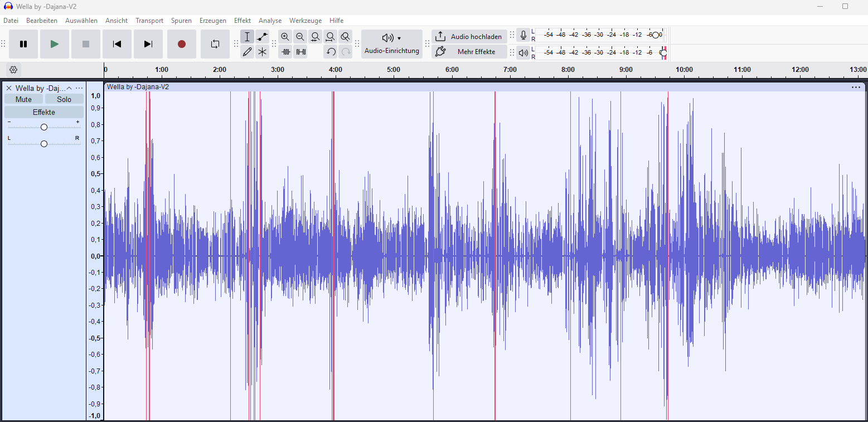Screen dimensions: 868x422
Task: Adjust the recording level slider knob
Action: tap(656, 35)
